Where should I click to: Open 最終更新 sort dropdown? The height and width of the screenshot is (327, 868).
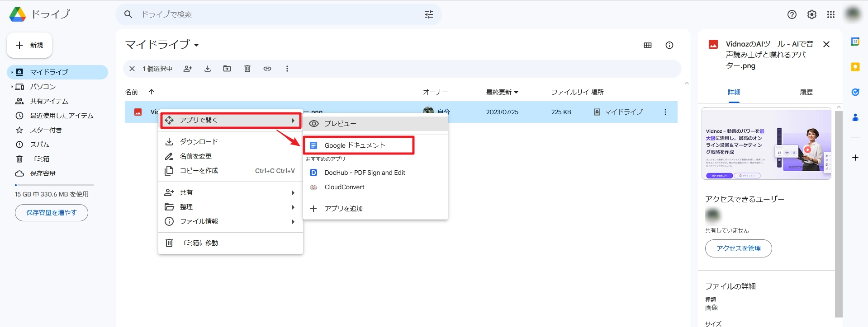tap(516, 92)
